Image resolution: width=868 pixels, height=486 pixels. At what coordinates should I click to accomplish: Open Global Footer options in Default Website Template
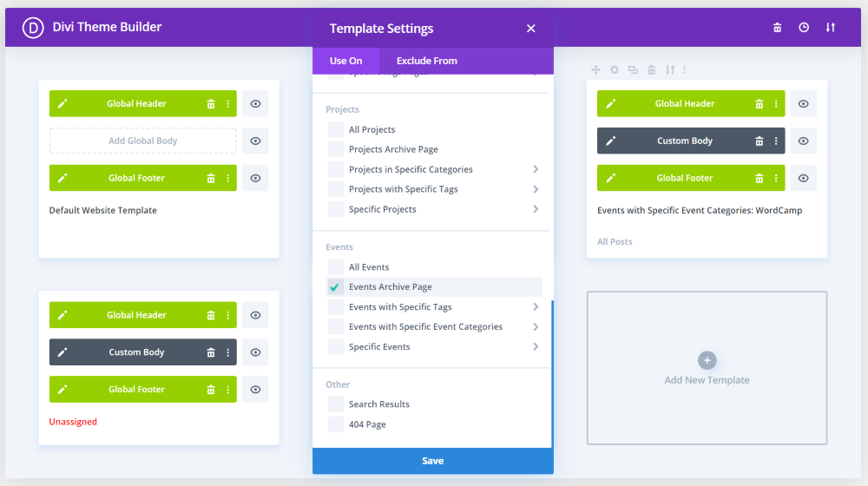click(227, 178)
